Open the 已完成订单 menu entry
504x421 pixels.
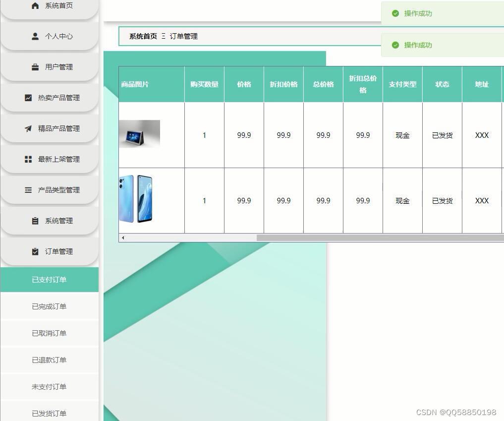click(50, 306)
